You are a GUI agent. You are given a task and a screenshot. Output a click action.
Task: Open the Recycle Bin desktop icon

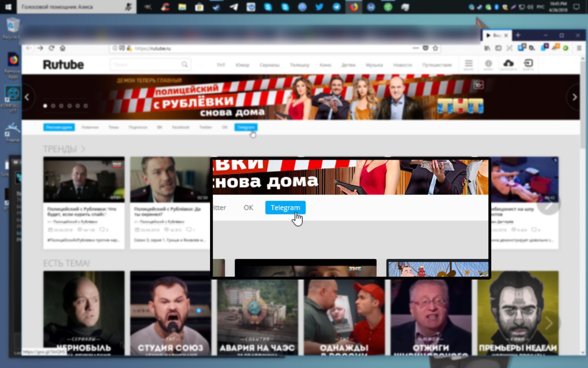click(x=13, y=28)
